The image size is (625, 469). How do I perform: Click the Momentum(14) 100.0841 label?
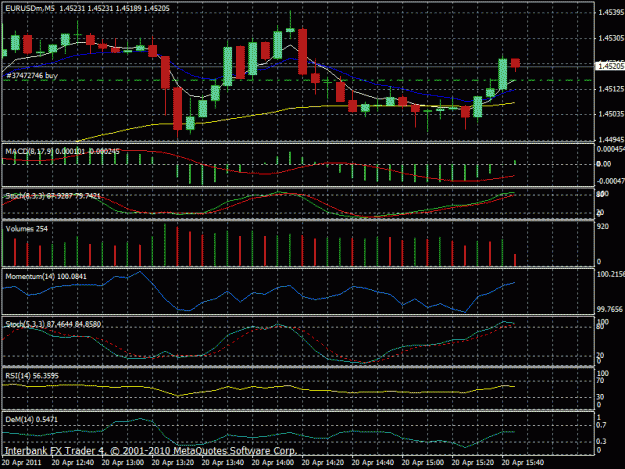click(46, 277)
